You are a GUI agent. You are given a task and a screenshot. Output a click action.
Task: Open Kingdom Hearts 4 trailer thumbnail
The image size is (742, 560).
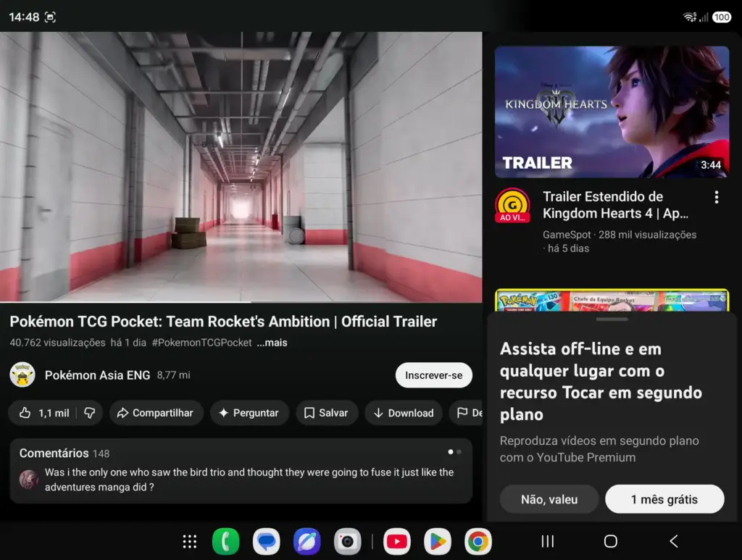[612, 112]
